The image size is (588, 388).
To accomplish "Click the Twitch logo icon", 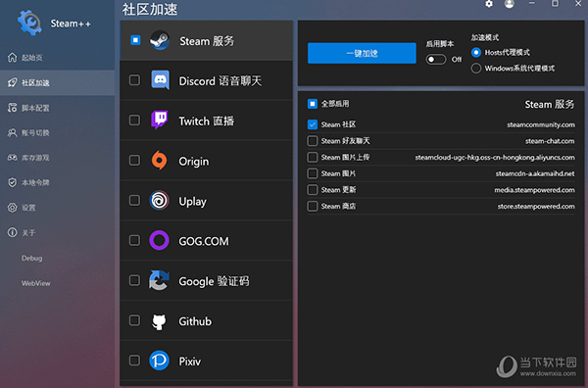I will pyautogui.click(x=160, y=120).
